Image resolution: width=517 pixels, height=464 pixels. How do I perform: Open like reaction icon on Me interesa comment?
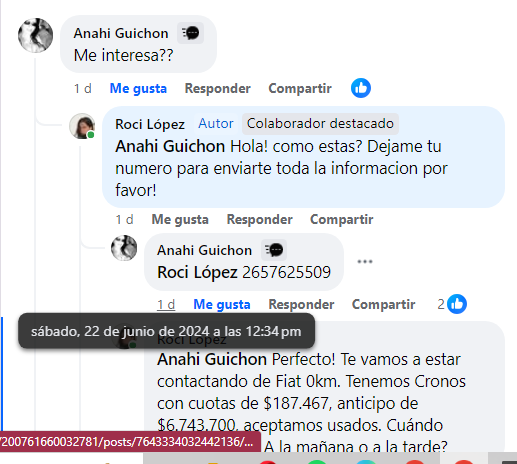point(361,88)
